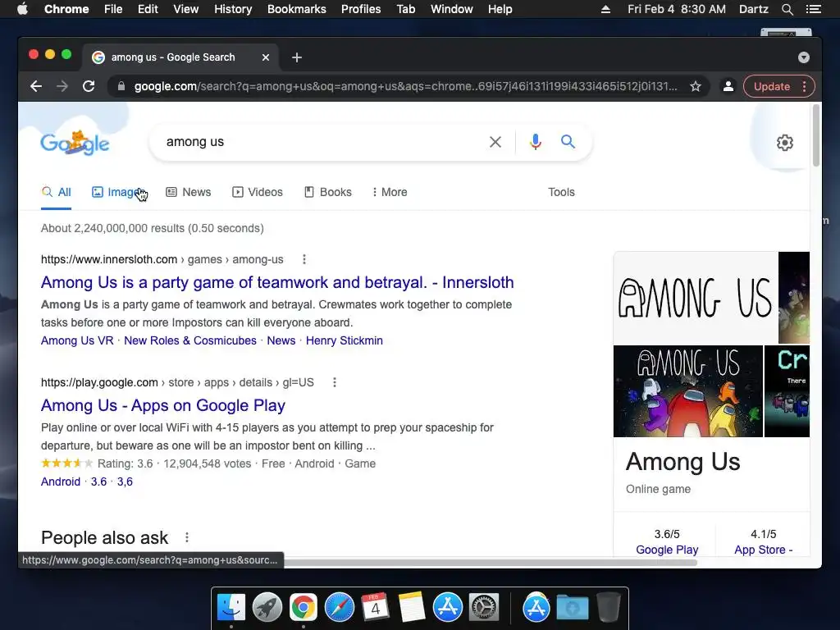This screenshot has height=630, width=840.
Task: Reload the current page
Action: 89,86
